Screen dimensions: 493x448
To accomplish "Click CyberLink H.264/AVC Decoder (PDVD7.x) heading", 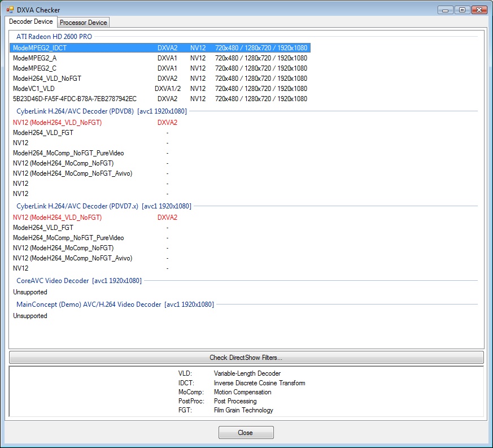I will (x=104, y=206).
